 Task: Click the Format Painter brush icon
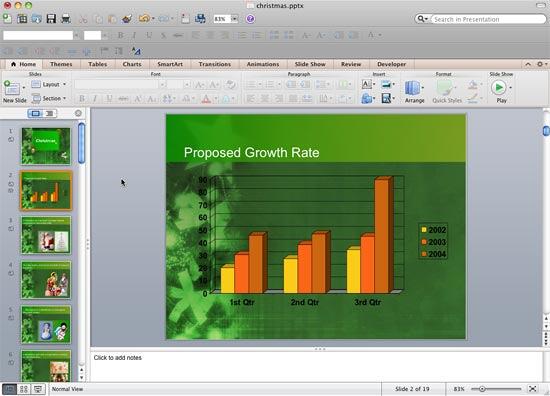coord(127,19)
